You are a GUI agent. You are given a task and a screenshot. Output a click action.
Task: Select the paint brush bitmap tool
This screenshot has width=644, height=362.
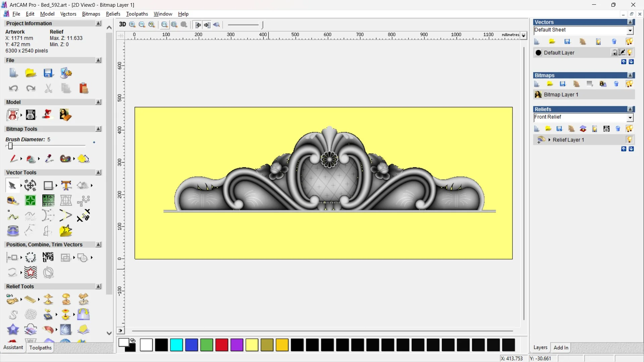pos(13,159)
